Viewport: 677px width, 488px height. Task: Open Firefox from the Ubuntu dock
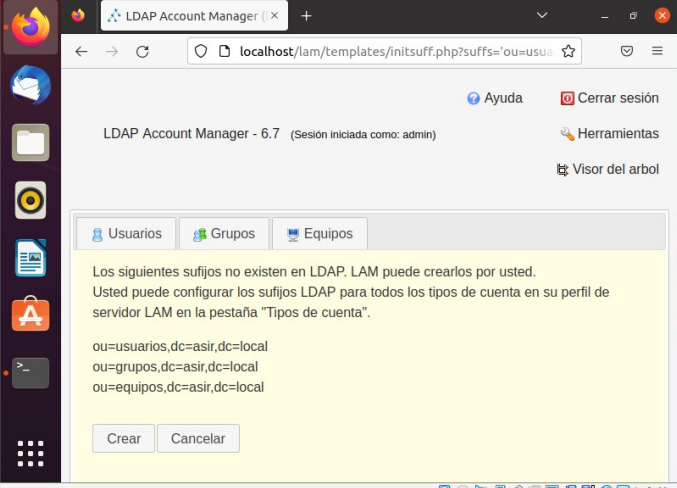coord(30,27)
